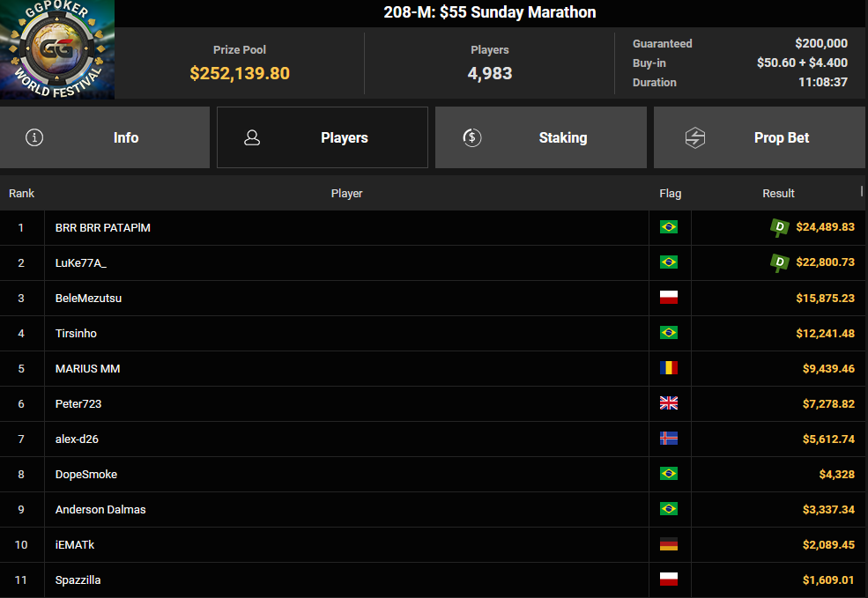Click the UK flag for Peter723

click(669, 403)
